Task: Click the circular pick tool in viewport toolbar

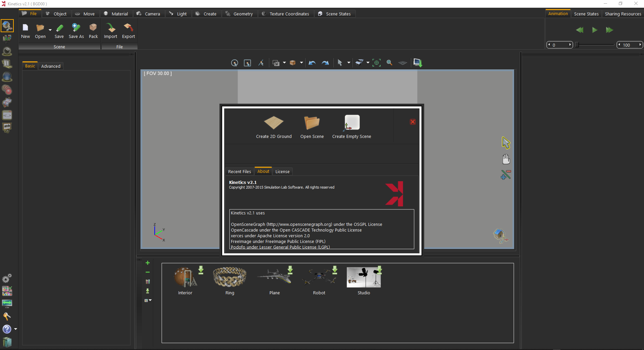Action: pyautogui.click(x=235, y=63)
